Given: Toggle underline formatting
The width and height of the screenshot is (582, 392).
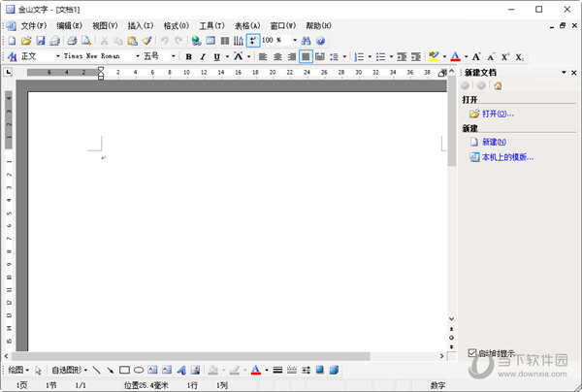Looking at the screenshot, I should click(216, 57).
